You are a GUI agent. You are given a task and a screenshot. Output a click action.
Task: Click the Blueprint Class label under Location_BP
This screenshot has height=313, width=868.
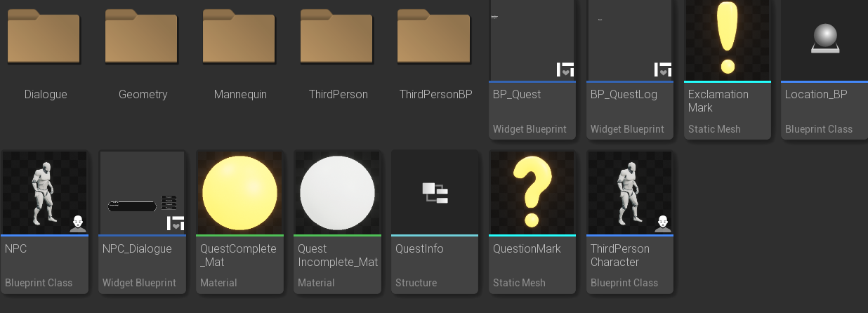pyautogui.click(x=819, y=130)
